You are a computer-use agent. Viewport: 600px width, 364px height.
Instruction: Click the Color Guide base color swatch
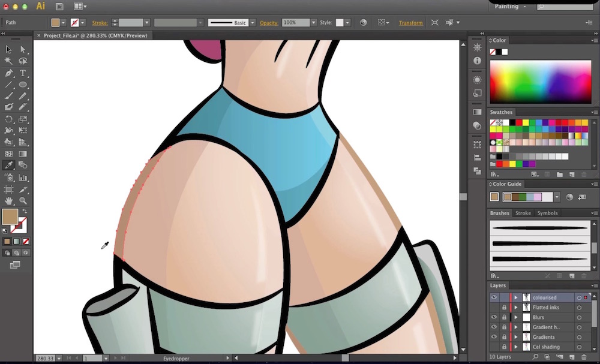tap(494, 197)
